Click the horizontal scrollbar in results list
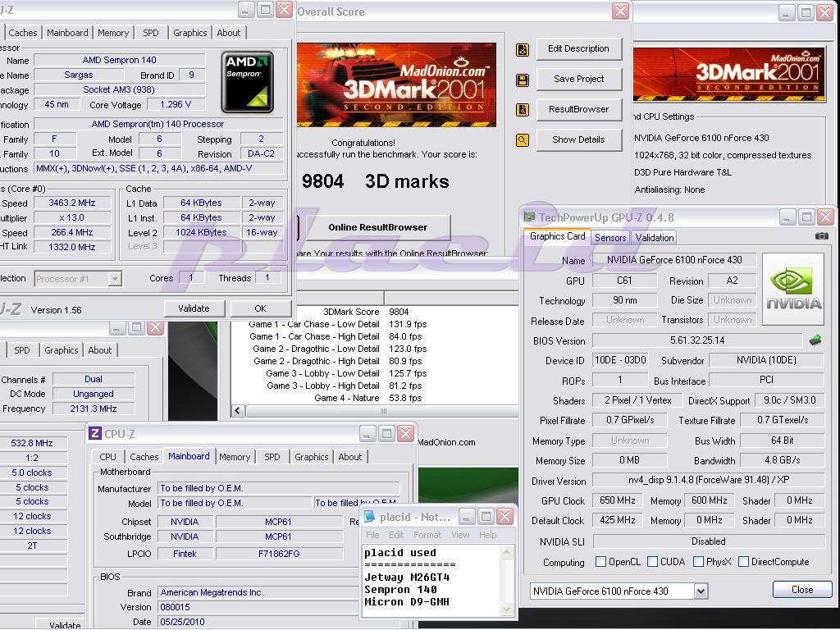Image resolution: width=840 pixels, height=630 pixels. pyautogui.click(x=382, y=411)
